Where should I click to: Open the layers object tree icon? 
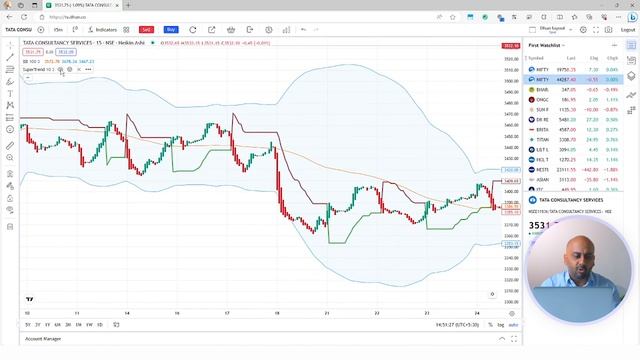coord(631,76)
